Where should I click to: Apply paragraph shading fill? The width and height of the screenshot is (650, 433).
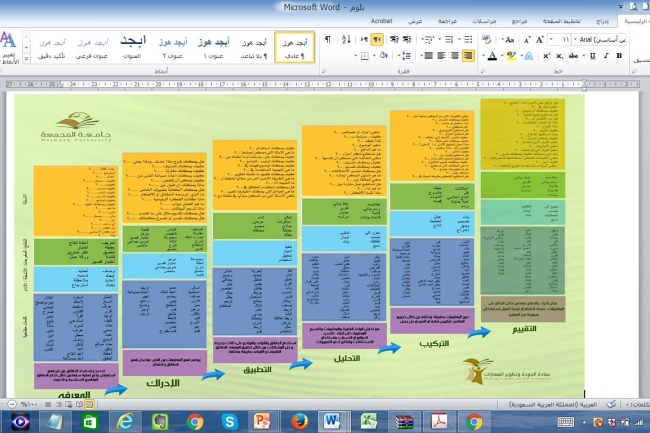383,56
